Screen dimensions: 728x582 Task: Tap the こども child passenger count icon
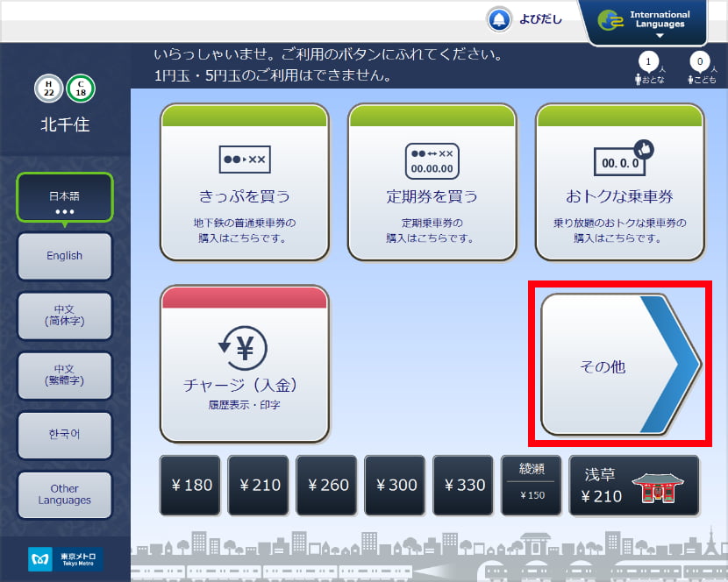[x=699, y=68]
